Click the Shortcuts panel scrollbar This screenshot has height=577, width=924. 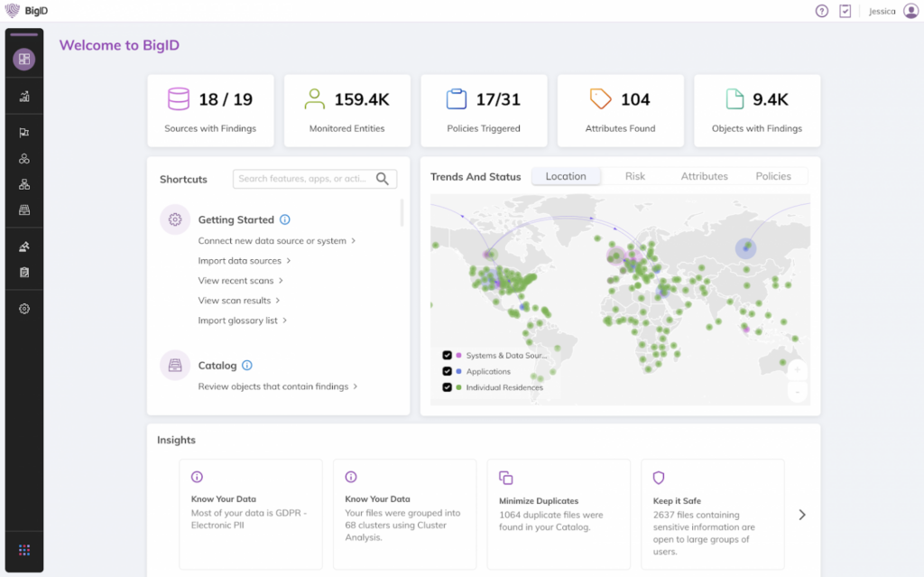pyautogui.click(x=402, y=213)
